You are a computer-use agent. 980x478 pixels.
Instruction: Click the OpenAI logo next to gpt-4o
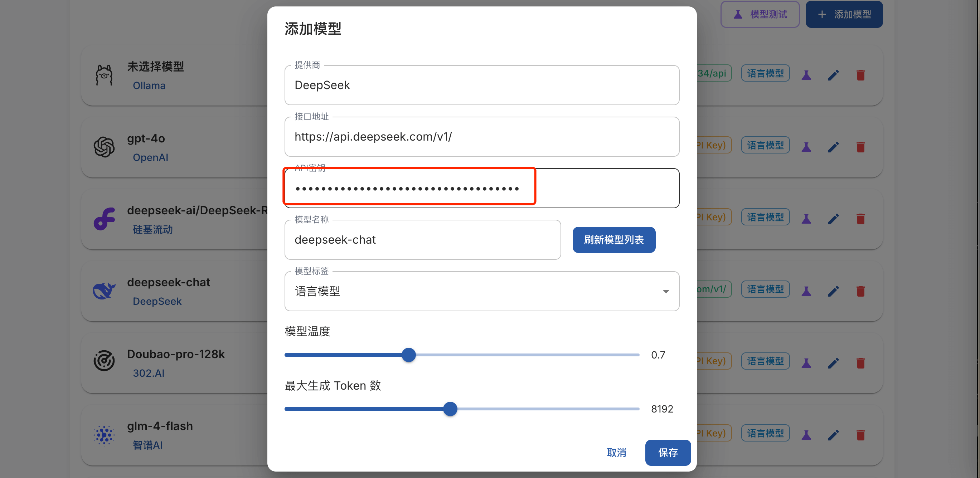(x=104, y=147)
